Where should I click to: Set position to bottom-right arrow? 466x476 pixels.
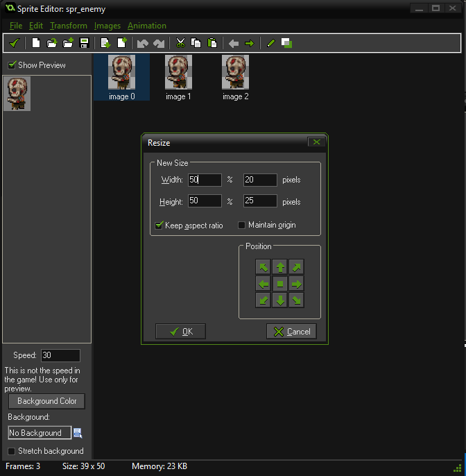coord(296,300)
